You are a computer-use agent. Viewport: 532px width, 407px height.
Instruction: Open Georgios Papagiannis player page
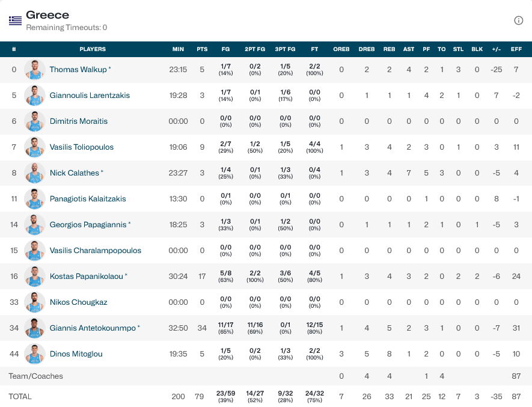[x=88, y=225]
